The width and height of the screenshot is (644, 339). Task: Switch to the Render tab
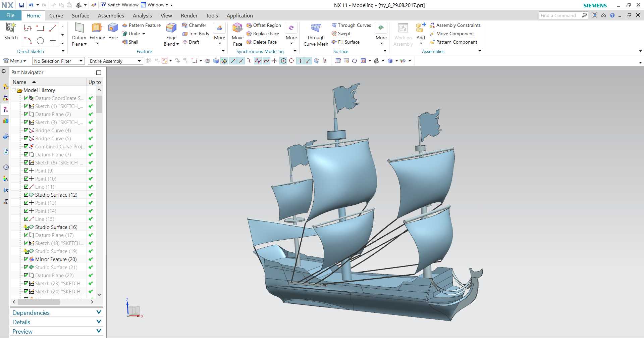point(189,15)
